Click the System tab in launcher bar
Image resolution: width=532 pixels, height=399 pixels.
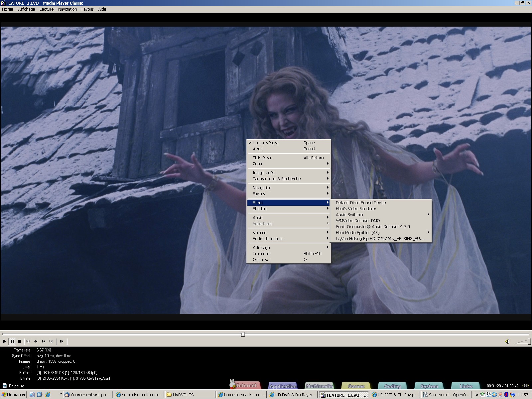429,386
